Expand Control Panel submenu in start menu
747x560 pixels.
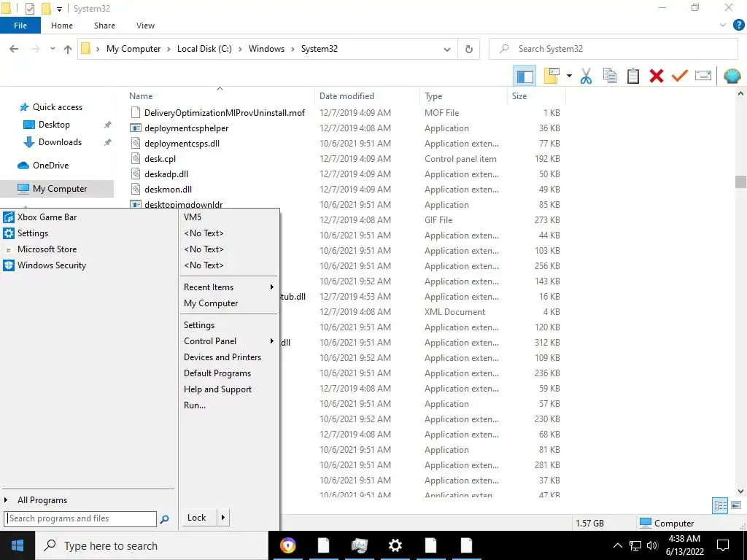coord(228,341)
